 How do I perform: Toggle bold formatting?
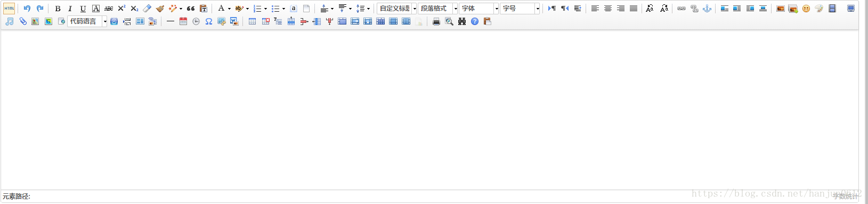pyautogui.click(x=58, y=9)
